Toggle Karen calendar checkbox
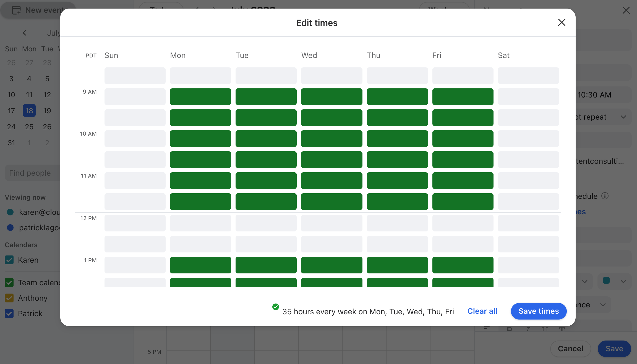 pos(9,260)
